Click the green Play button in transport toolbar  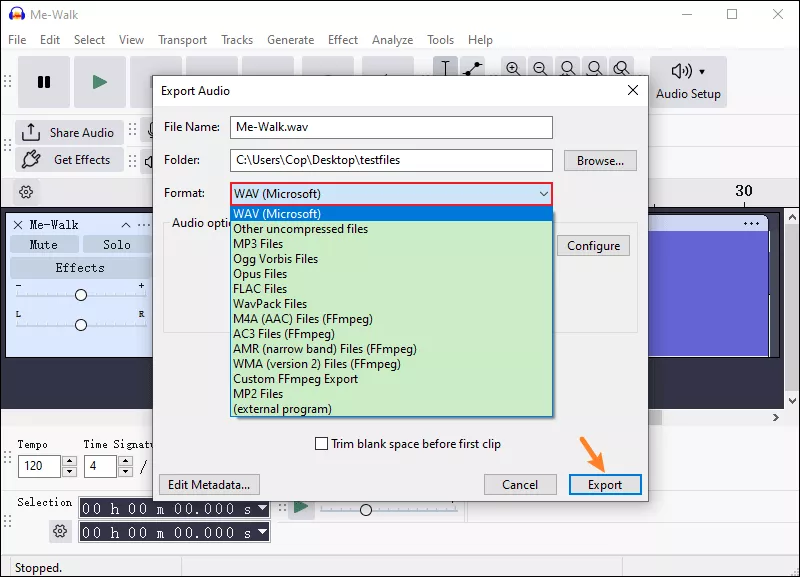99,82
